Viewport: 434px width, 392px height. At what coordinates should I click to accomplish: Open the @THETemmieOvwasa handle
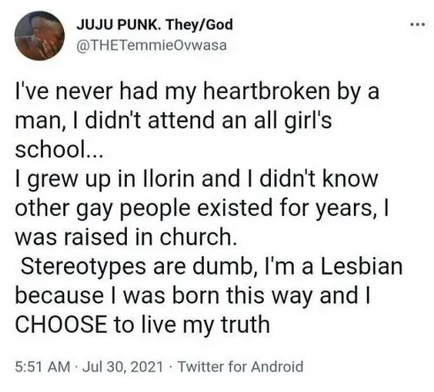[x=152, y=45]
